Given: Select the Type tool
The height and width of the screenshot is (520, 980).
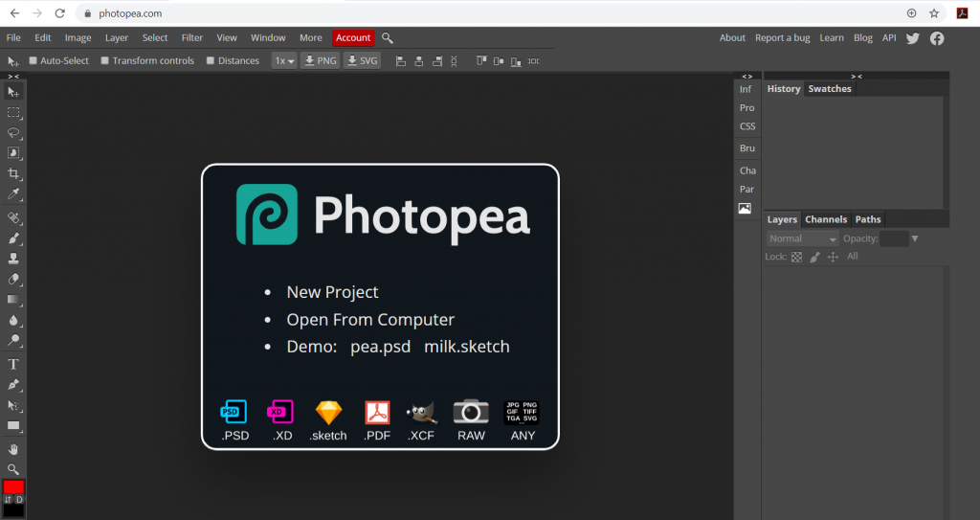Looking at the screenshot, I should [13, 364].
